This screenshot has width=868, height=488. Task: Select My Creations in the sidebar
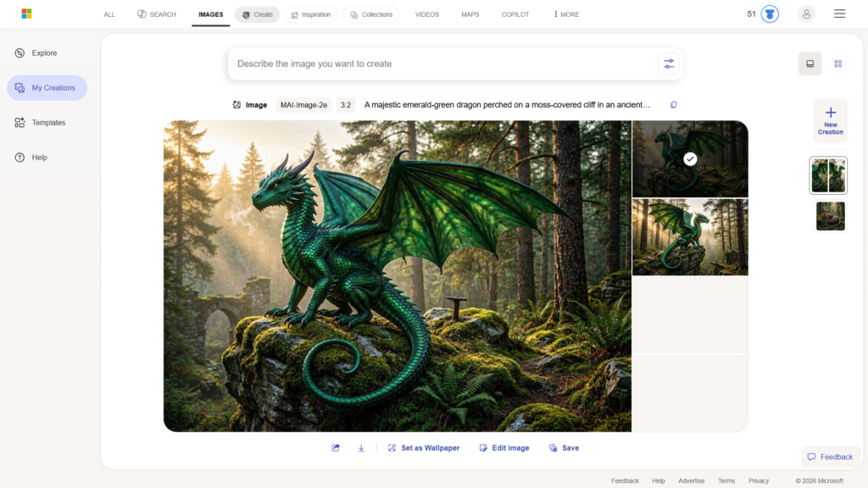coord(47,88)
